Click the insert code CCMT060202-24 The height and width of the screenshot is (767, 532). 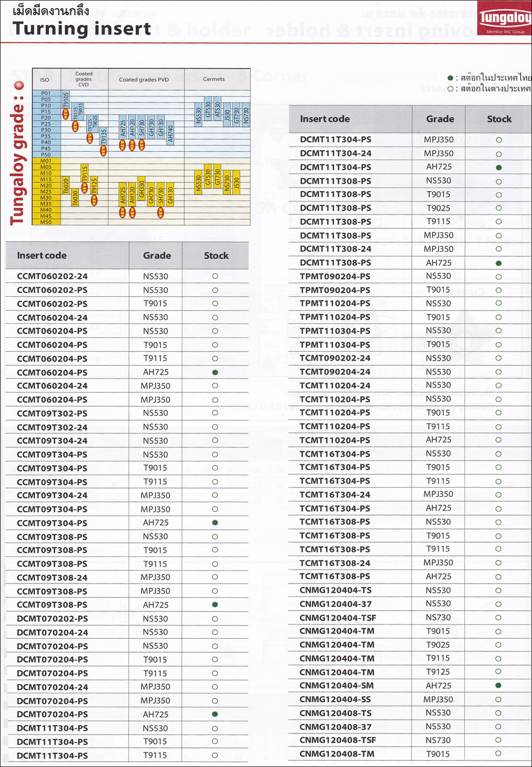[x=52, y=276]
